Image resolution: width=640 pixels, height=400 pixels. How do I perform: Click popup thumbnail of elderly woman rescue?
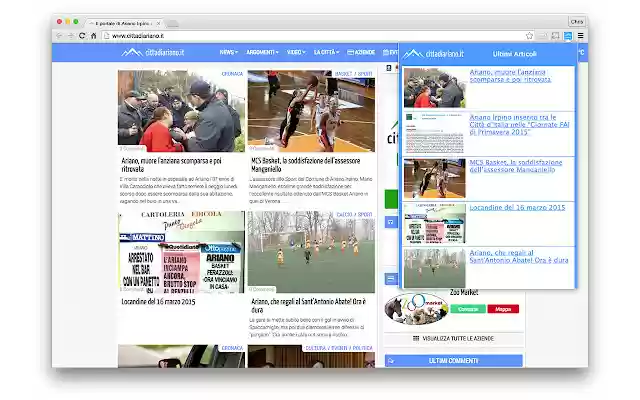click(434, 88)
